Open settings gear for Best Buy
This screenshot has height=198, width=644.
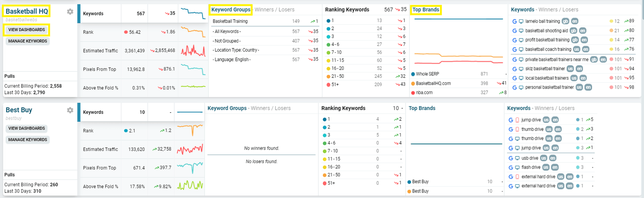[x=70, y=110]
